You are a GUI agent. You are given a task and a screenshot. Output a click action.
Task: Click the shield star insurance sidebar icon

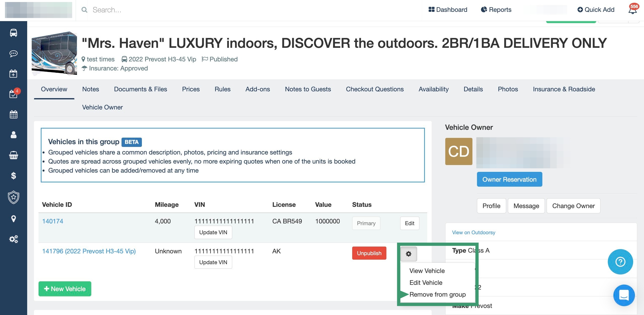click(x=14, y=197)
